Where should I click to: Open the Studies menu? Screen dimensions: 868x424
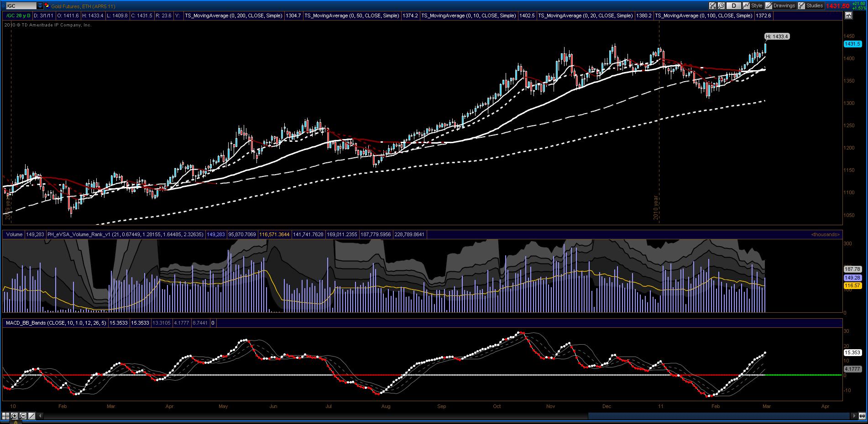tap(810, 6)
